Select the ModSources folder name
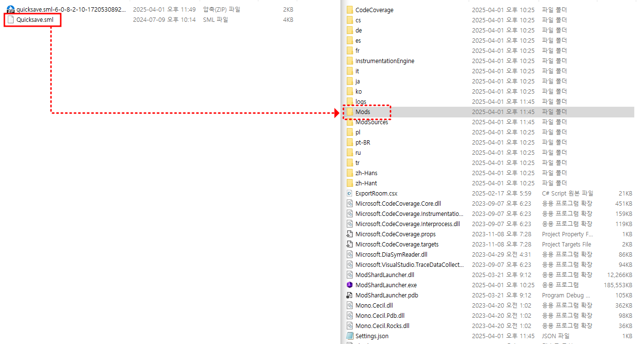This screenshot has height=344, width=644. [x=372, y=122]
